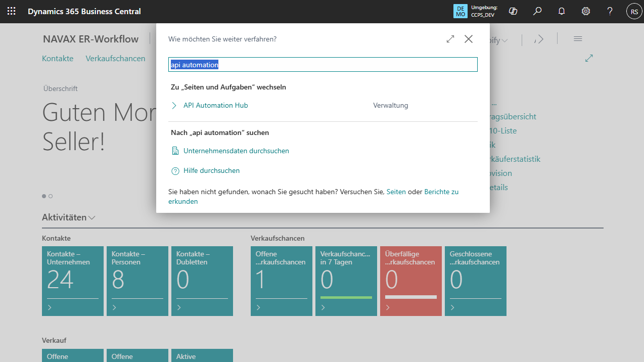Follow the Seiten link in dialog footer

[396, 192]
